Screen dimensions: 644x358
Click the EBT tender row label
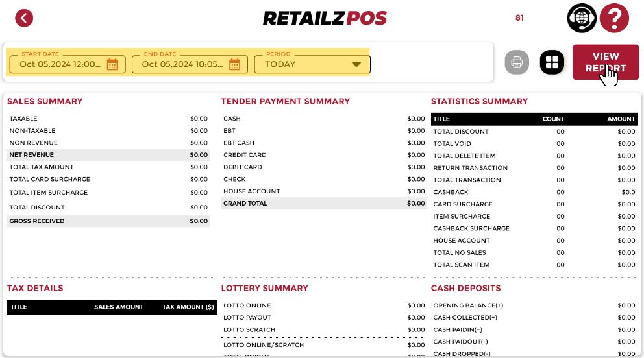point(230,131)
